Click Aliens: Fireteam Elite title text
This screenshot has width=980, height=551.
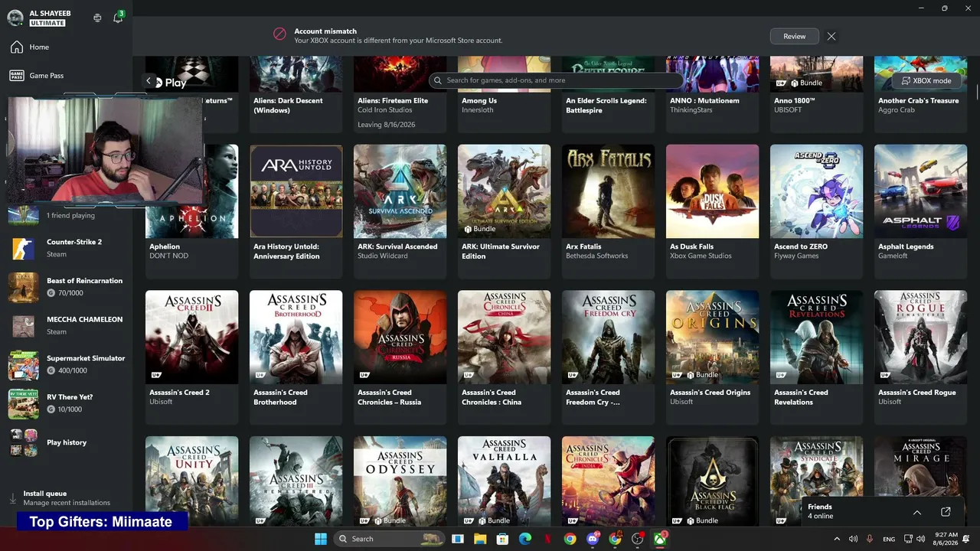pyautogui.click(x=393, y=100)
